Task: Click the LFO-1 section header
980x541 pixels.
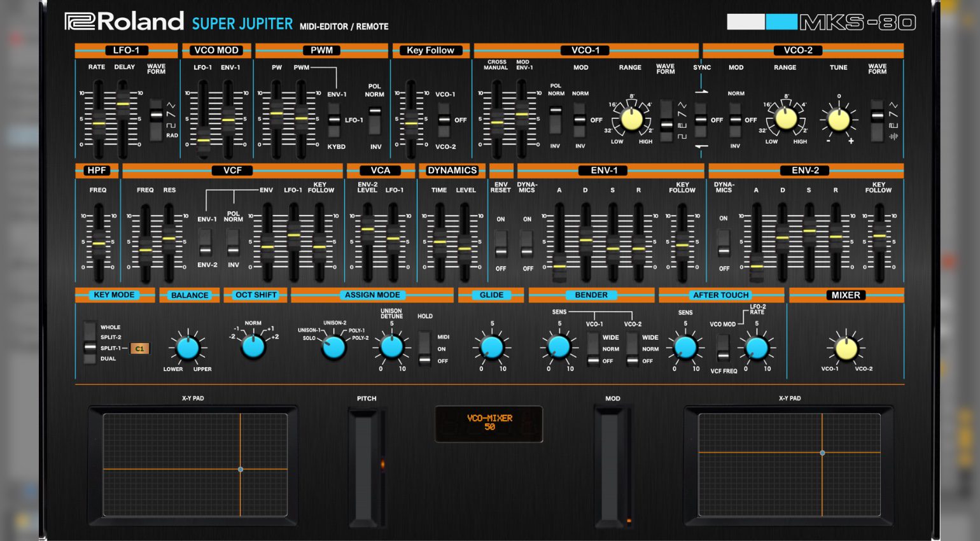Action: tap(126, 50)
